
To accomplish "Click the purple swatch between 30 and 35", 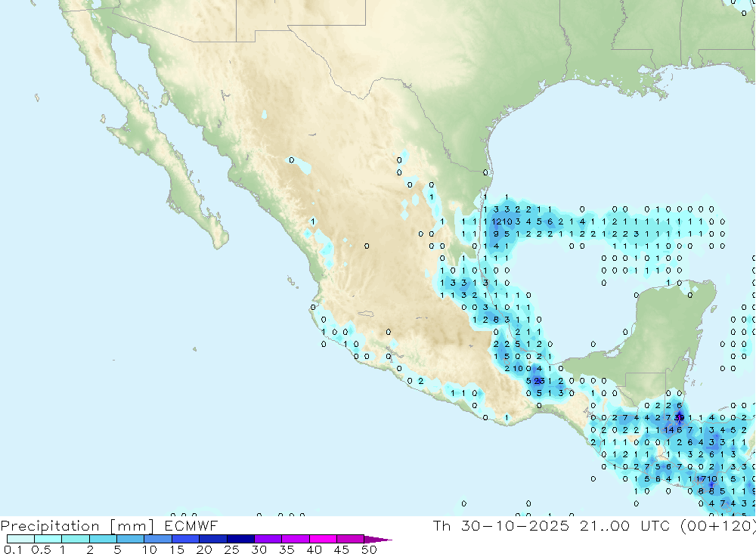I will point(268,539).
